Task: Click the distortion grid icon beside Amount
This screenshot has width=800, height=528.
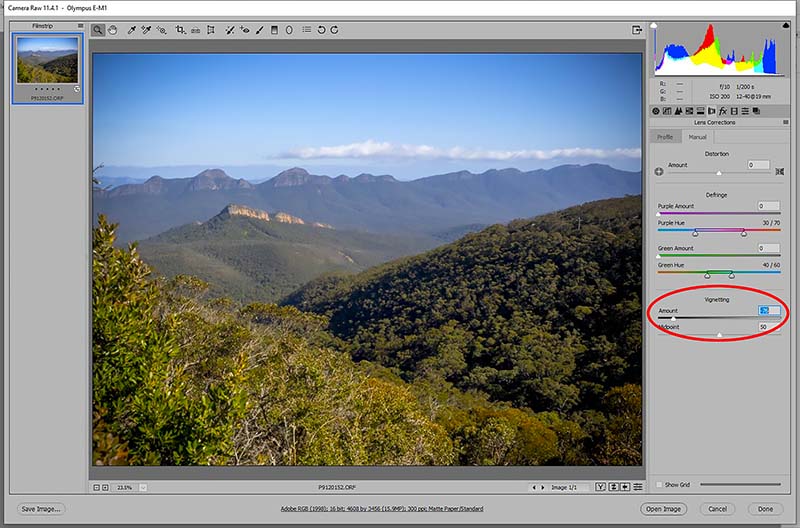Action: [x=780, y=171]
